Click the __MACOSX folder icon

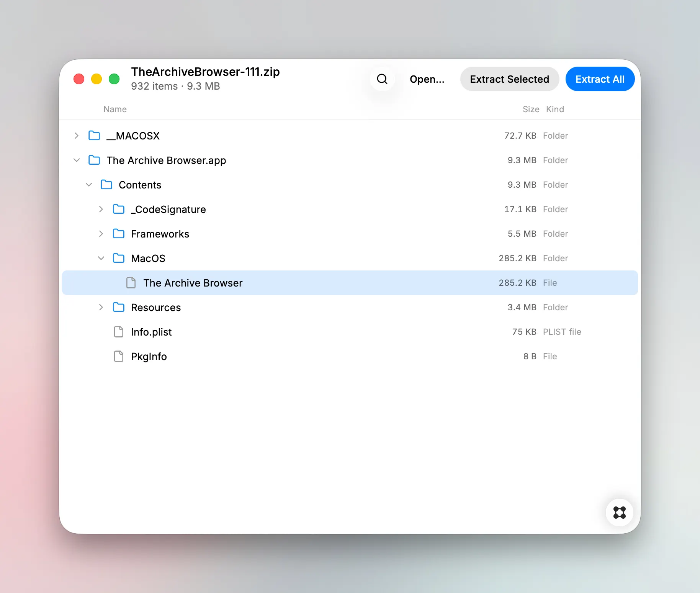[94, 136]
